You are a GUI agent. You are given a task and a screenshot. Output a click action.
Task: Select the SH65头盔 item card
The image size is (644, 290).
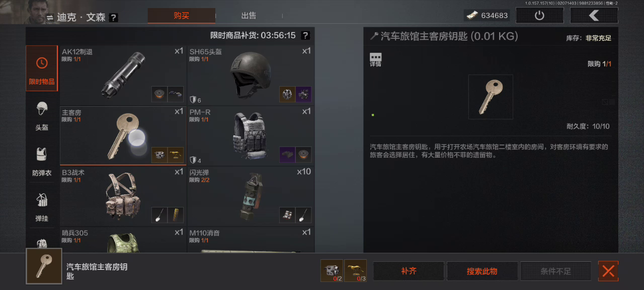(x=251, y=75)
